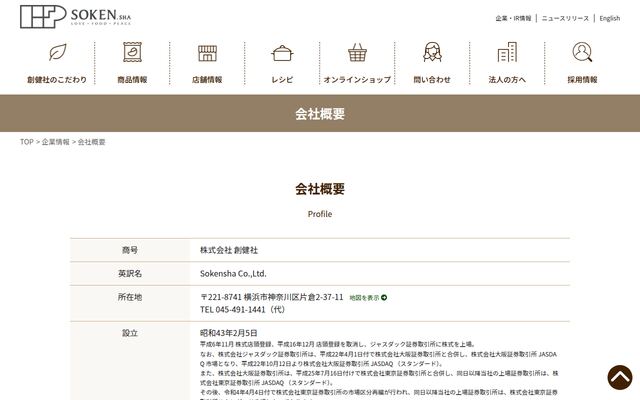Image resolution: width=640 pixels, height=400 pixels.
Task: Click the Sokensha Co.,Ltd. cell
Action: 233,273
